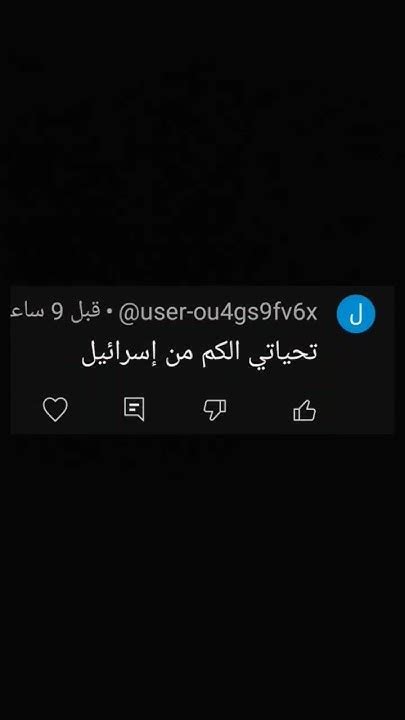Open replies via the speech bubble icon
This screenshot has height=720, width=405.
[134, 409]
